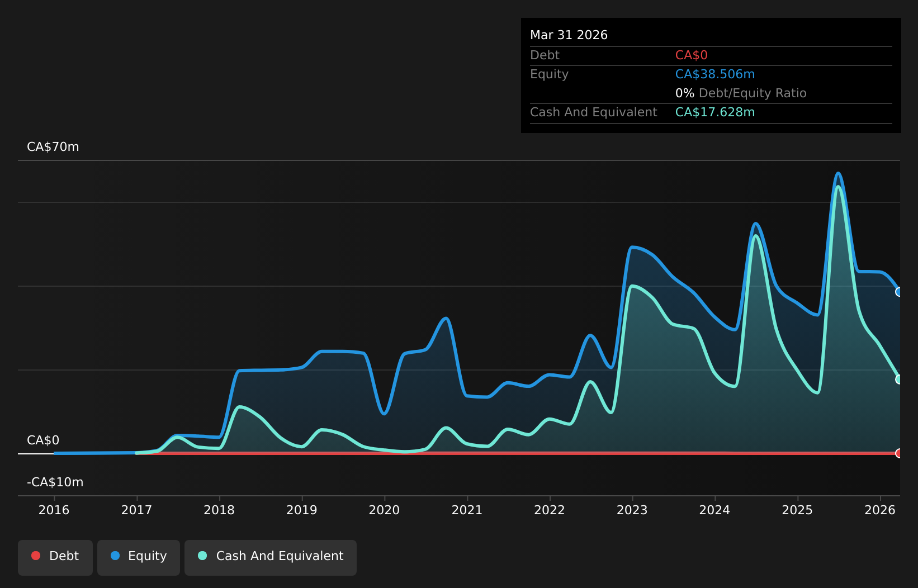Click the 2022 x-axis label
The image size is (918, 588).
pyautogui.click(x=550, y=510)
